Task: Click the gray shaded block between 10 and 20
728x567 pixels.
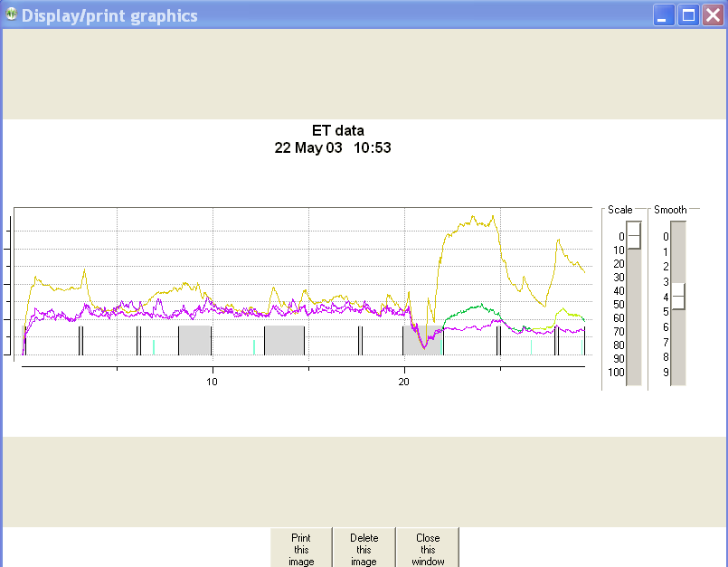Action: pos(284,340)
